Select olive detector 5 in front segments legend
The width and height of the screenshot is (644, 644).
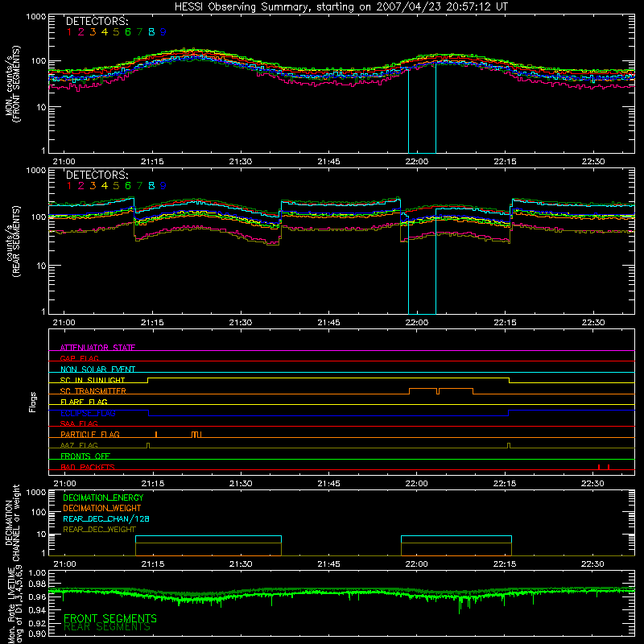(x=116, y=31)
